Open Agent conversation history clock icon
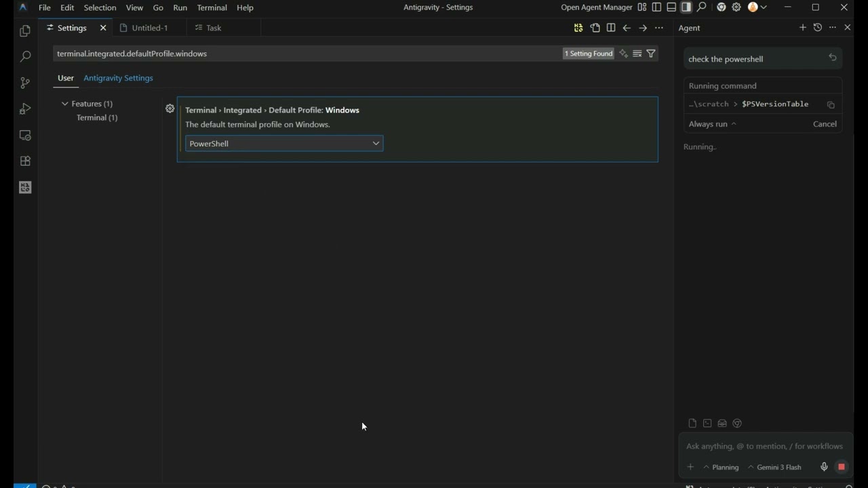This screenshot has height=488, width=868. (818, 27)
